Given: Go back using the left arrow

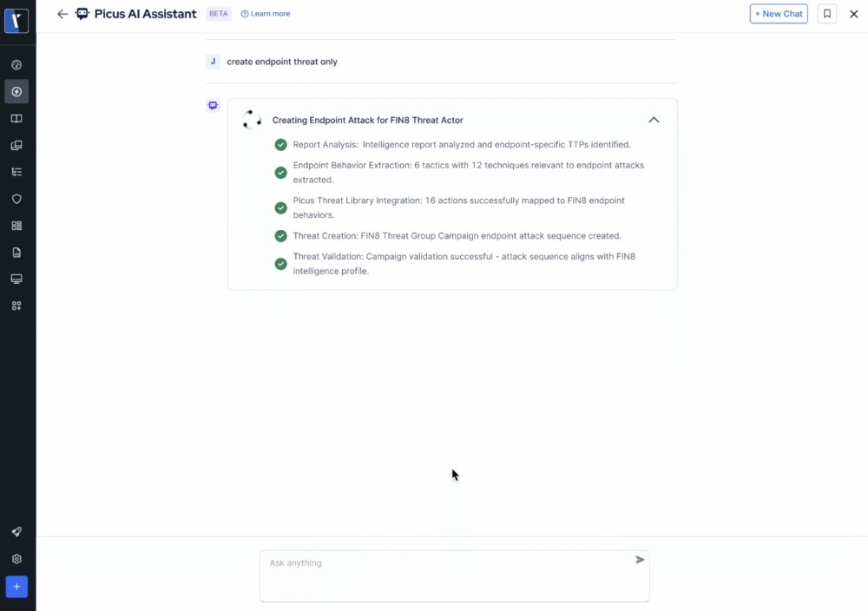Looking at the screenshot, I should tap(62, 14).
